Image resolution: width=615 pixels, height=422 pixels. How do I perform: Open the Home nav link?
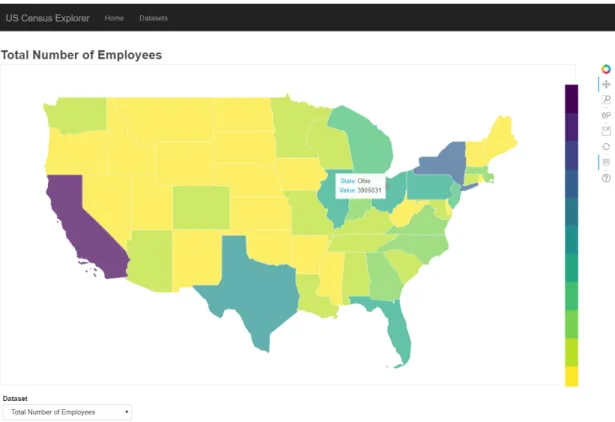coord(114,18)
